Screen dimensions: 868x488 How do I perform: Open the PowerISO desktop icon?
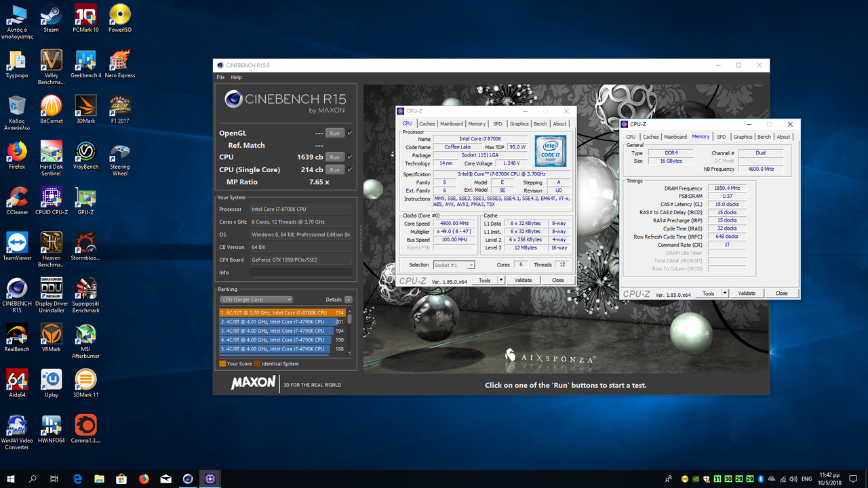(x=120, y=18)
